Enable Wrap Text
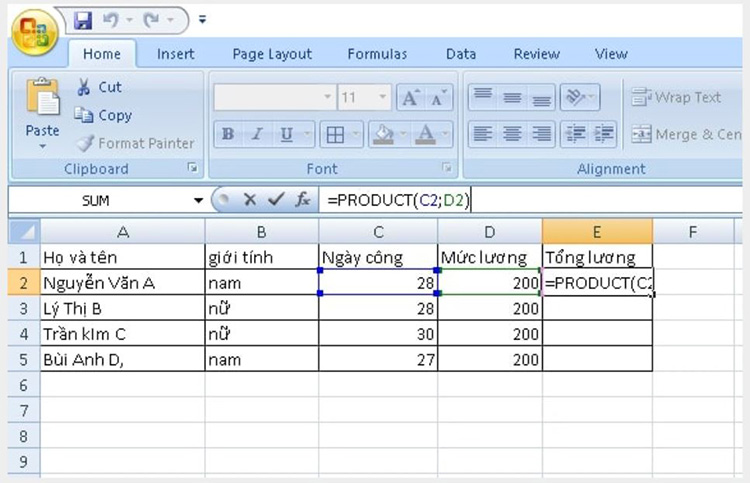750x483 pixels. click(675, 97)
